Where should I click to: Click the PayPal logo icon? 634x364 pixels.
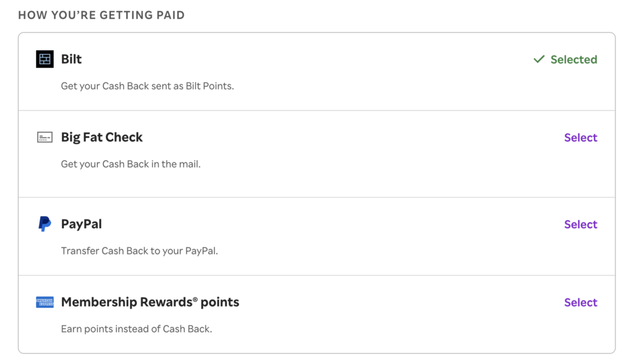click(x=44, y=224)
